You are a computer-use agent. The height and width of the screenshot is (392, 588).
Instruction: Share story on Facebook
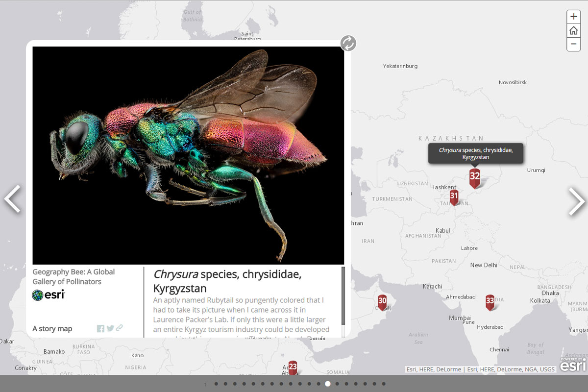pos(100,328)
